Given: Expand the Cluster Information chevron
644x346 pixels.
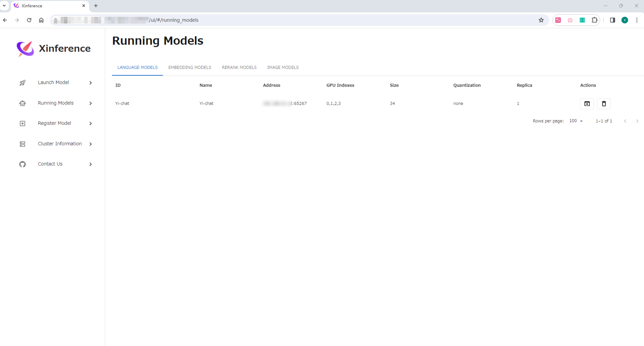Looking at the screenshot, I should tap(90, 144).
